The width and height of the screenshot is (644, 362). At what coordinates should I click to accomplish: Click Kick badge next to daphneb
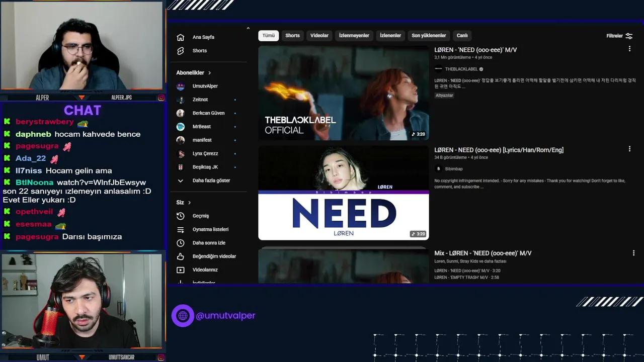click(x=7, y=134)
